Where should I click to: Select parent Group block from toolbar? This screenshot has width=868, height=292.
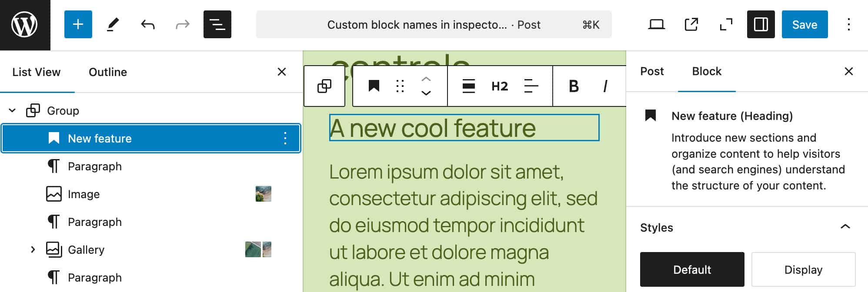pyautogui.click(x=324, y=86)
